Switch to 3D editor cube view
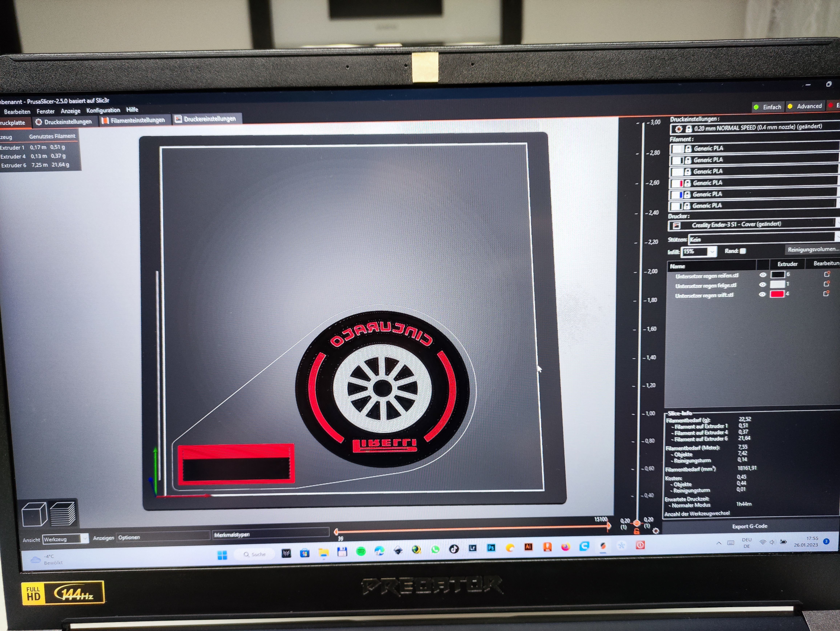Viewport: 840px width, 631px height. coord(34,514)
